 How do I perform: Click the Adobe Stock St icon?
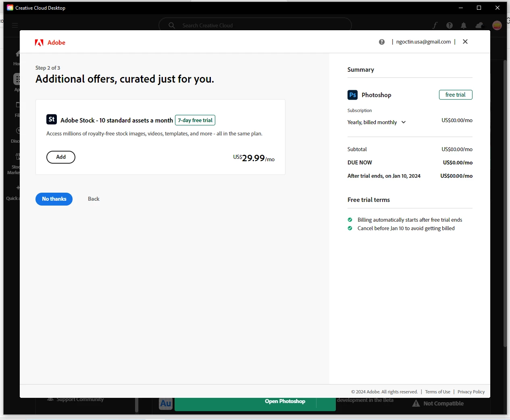(x=52, y=119)
